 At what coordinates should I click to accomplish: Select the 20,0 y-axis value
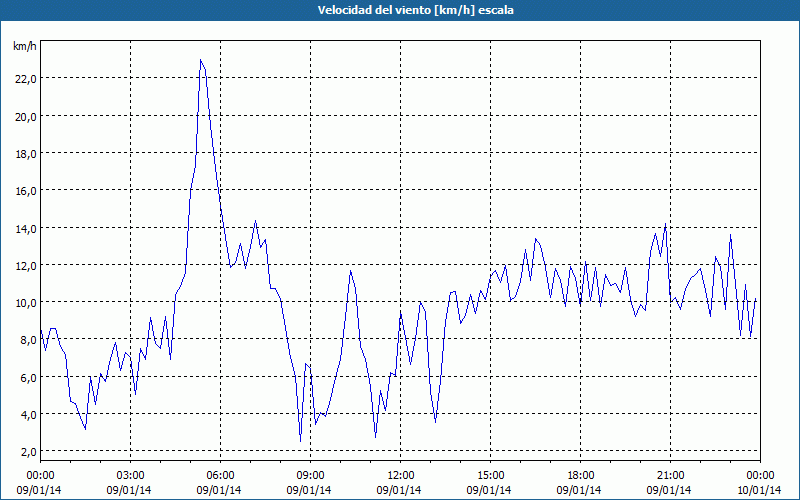point(26,116)
